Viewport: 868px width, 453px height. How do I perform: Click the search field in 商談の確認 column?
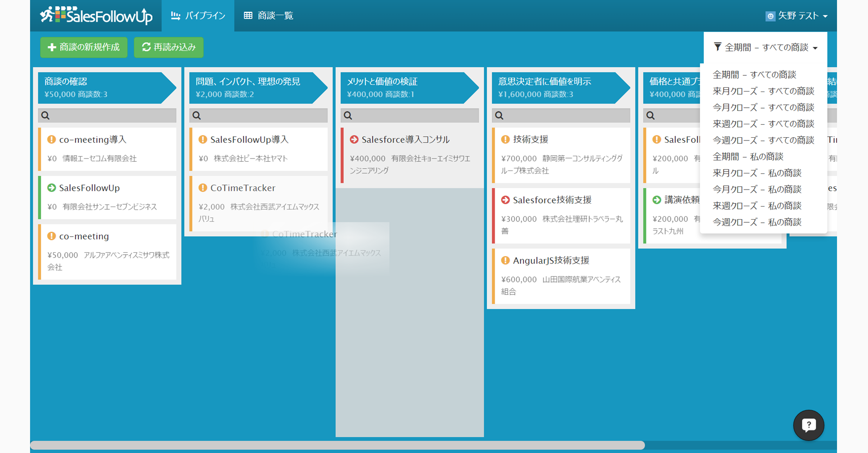click(111, 116)
